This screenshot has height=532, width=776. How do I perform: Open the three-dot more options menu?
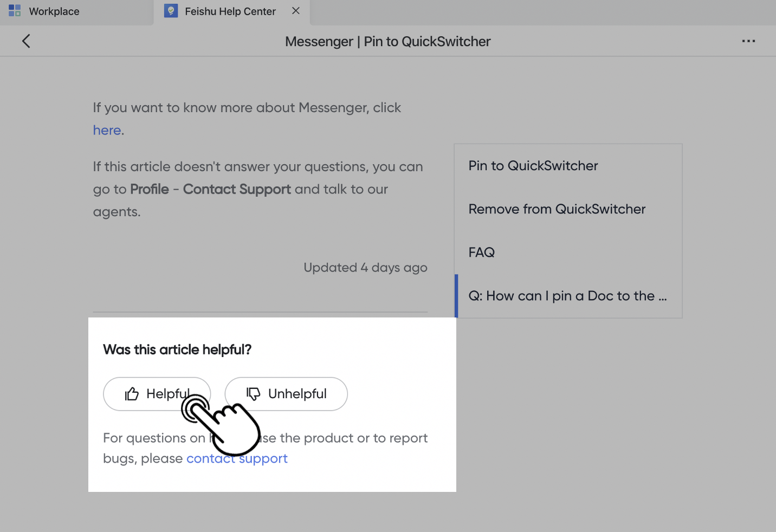coord(748,41)
